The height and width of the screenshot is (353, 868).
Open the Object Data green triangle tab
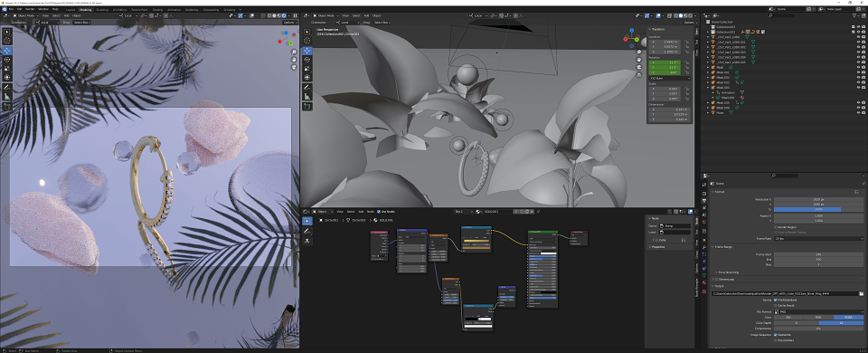(704, 275)
